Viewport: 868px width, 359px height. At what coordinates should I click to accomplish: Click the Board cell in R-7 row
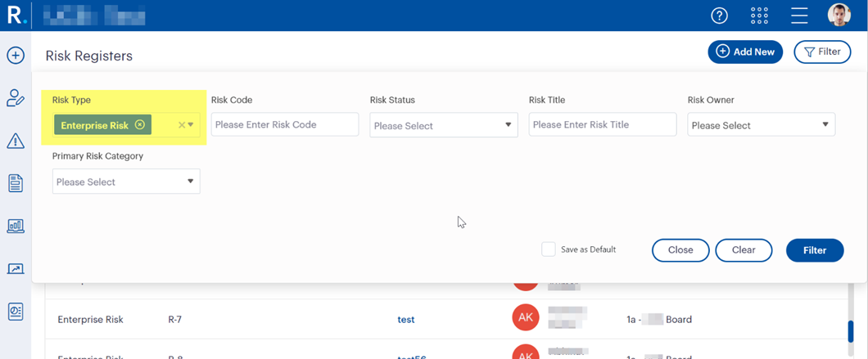click(x=658, y=319)
